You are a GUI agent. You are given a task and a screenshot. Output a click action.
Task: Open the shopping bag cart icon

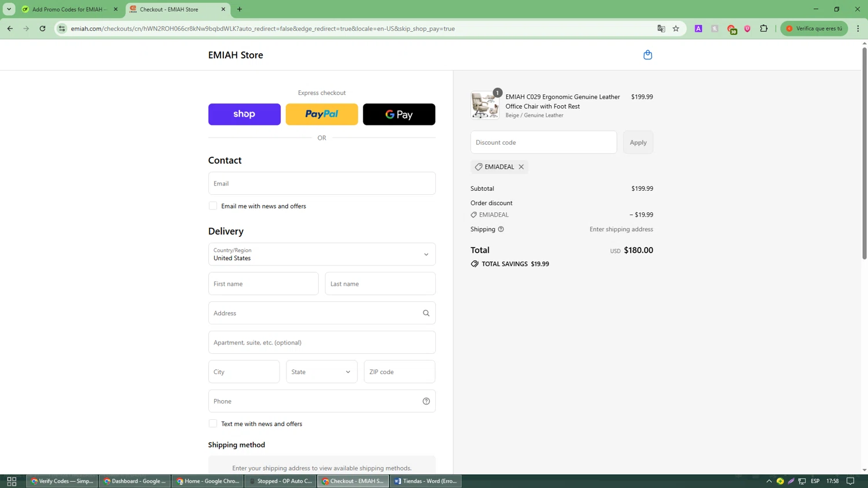point(648,55)
